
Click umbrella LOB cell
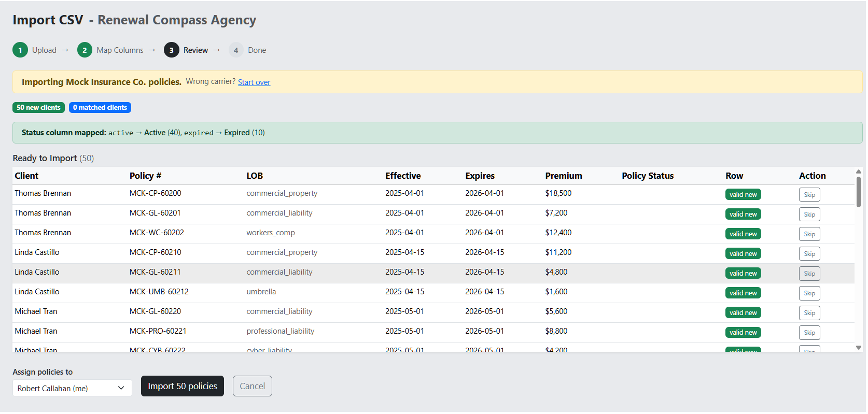tap(261, 292)
